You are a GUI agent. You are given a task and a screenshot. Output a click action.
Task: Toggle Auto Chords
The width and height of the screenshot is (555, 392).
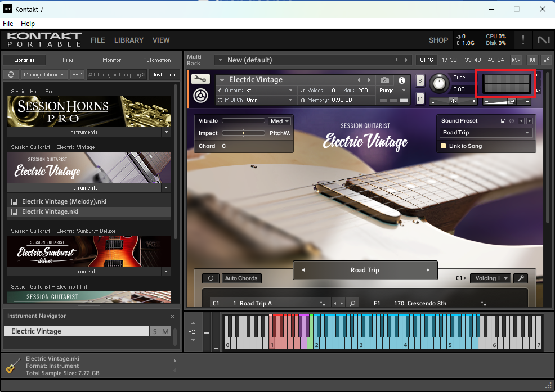point(241,278)
